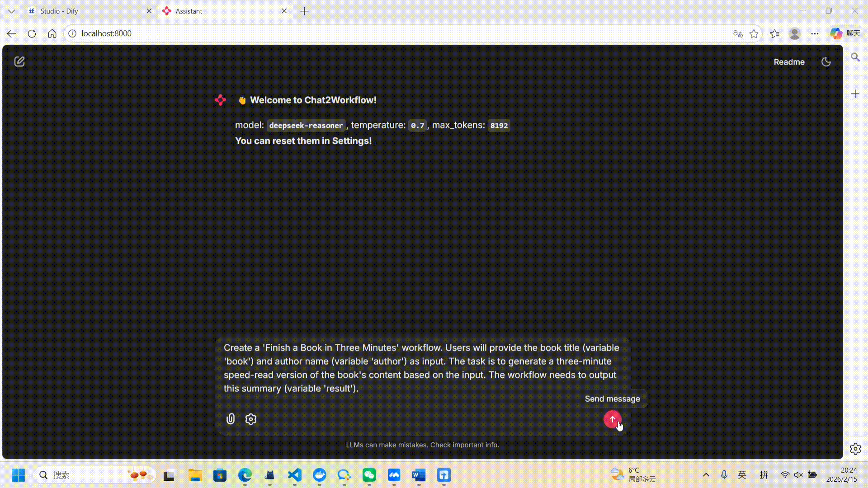The image size is (868, 488).
Task: Open Edge sidebar settings gear
Action: pos(855,449)
